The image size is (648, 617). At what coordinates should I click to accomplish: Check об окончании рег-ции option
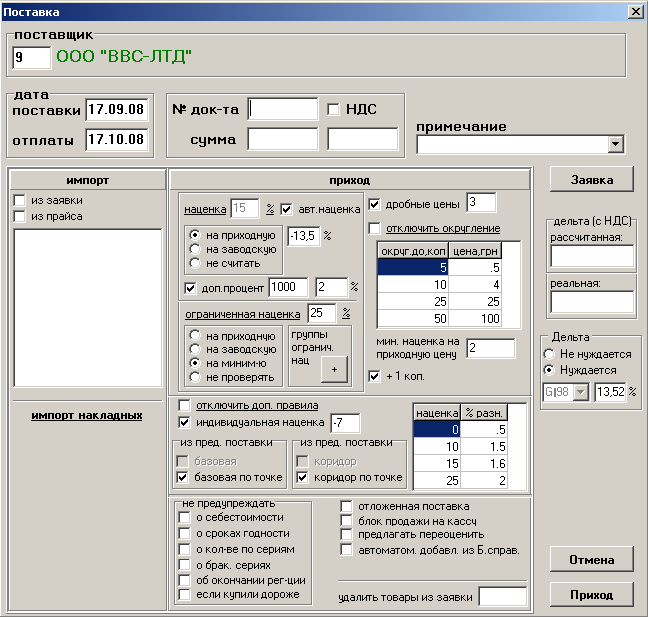coord(184,580)
